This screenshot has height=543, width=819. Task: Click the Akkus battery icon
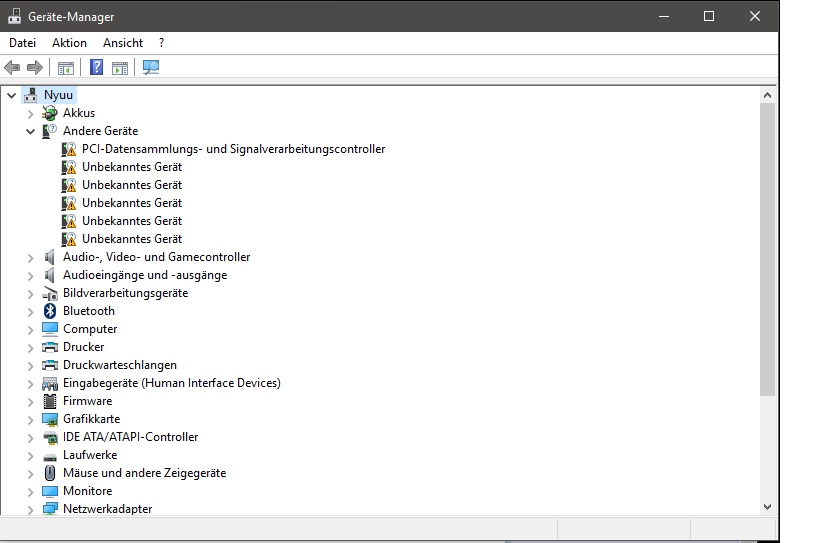tap(50, 113)
